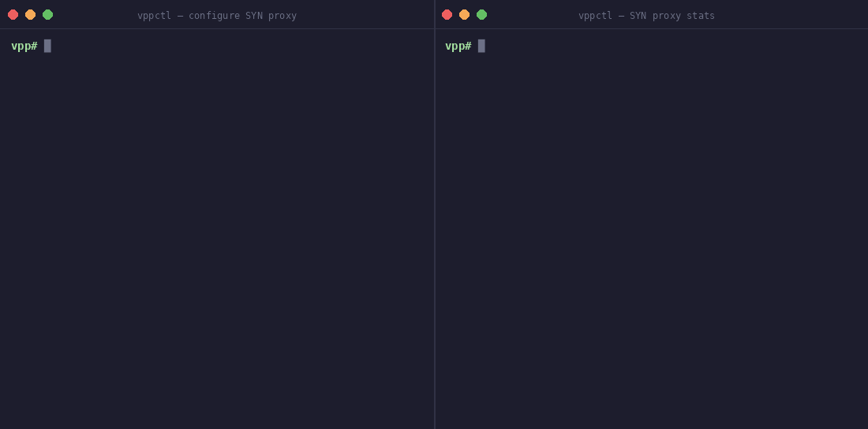The width and height of the screenshot is (868, 429).
Task: Click the cursor block in configure SYN proxy terminal
Action: pyautogui.click(x=47, y=46)
